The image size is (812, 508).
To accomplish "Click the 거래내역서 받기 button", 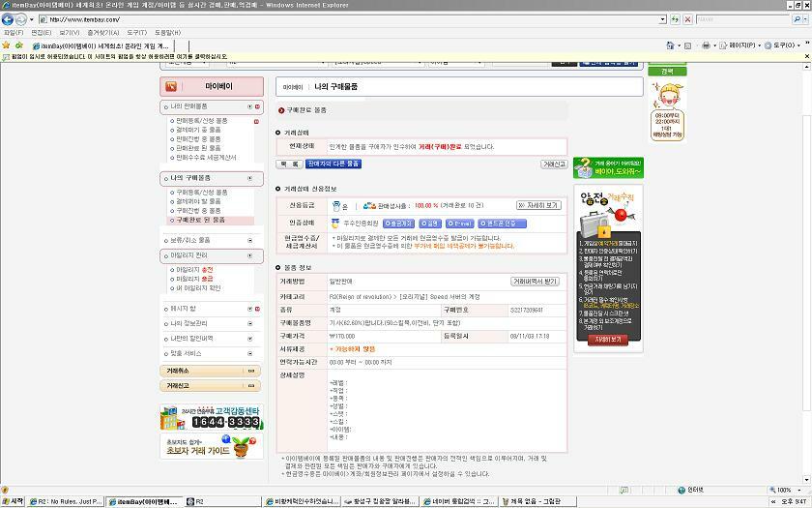I will (535, 282).
